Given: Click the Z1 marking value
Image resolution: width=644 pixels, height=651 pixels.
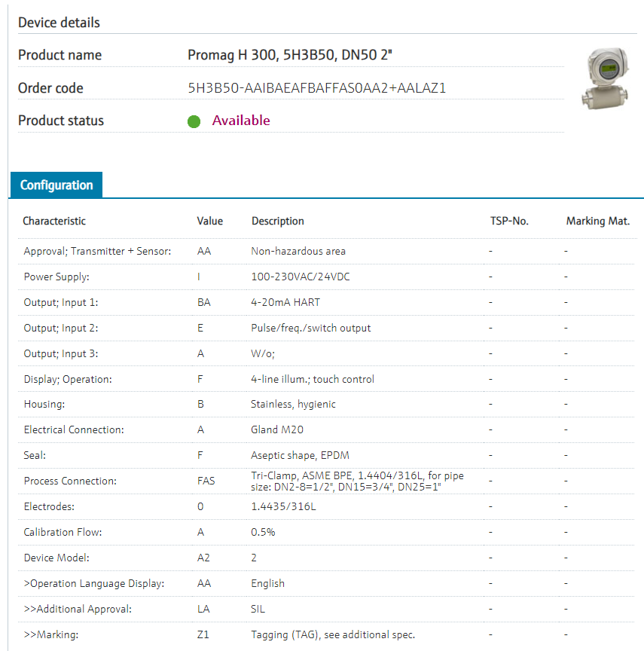Looking at the screenshot, I should [x=203, y=635].
